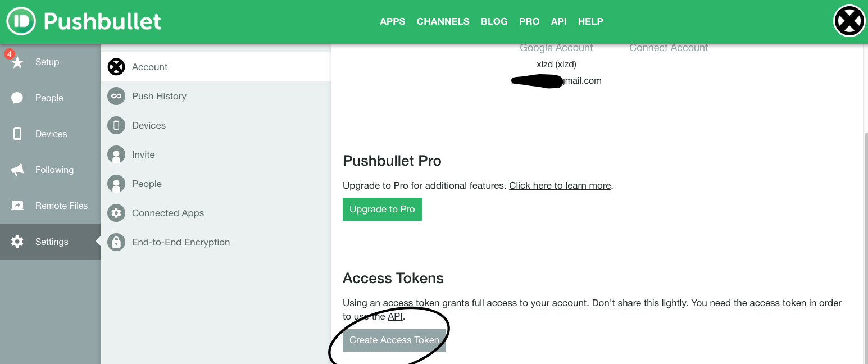
Task: Open Push History settings
Action: [158, 96]
